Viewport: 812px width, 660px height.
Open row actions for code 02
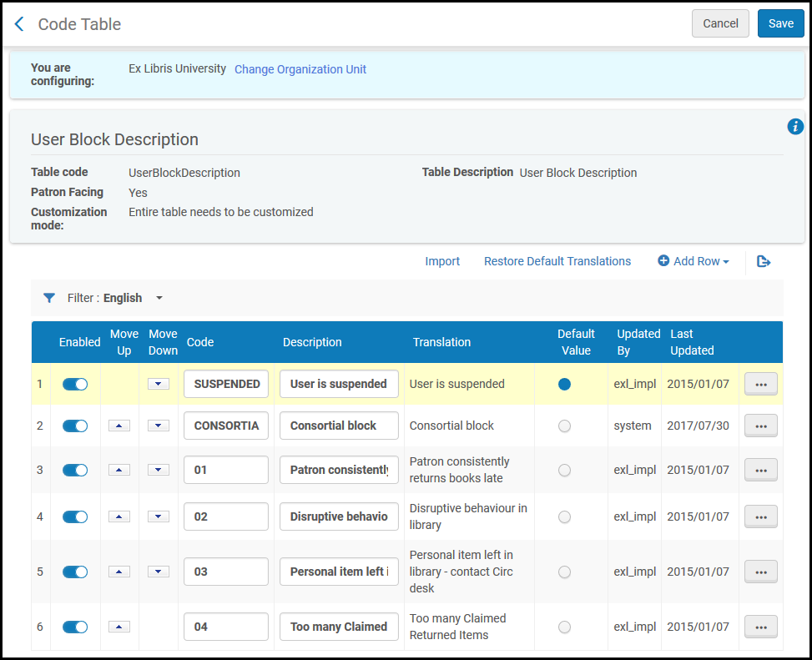(x=761, y=516)
